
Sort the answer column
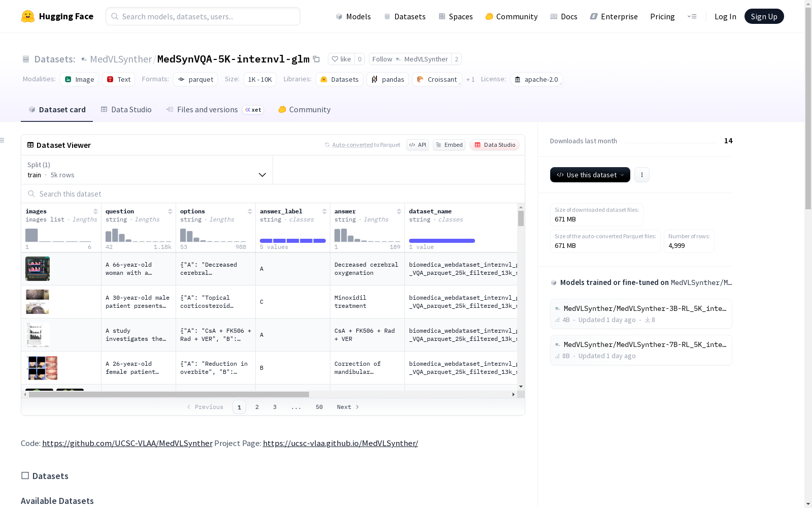399,211
